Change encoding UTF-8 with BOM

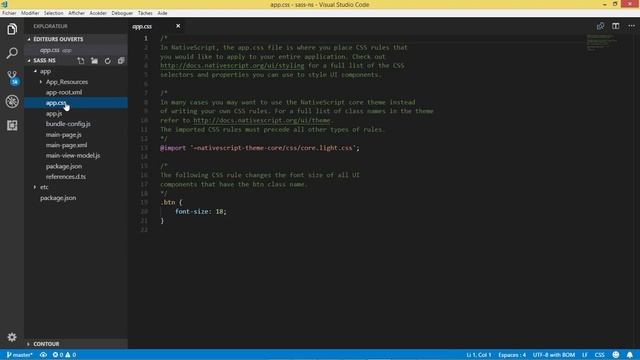[553, 355]
